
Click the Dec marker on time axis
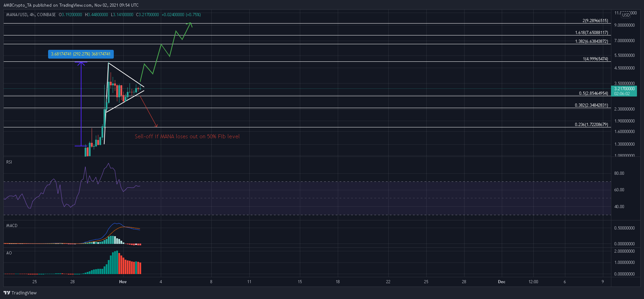point(501,282)
